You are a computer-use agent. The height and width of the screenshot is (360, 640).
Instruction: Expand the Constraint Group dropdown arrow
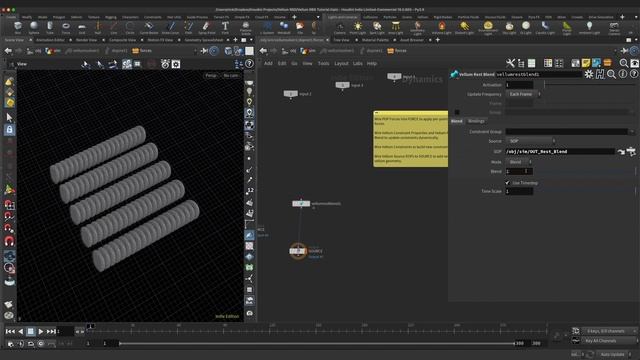[x=632, y=131]
